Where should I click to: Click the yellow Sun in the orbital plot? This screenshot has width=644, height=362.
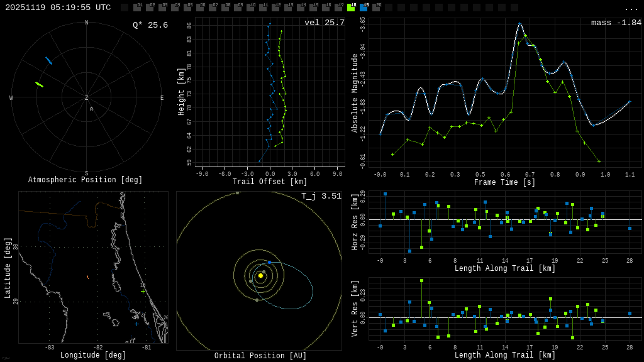[260, 275]
